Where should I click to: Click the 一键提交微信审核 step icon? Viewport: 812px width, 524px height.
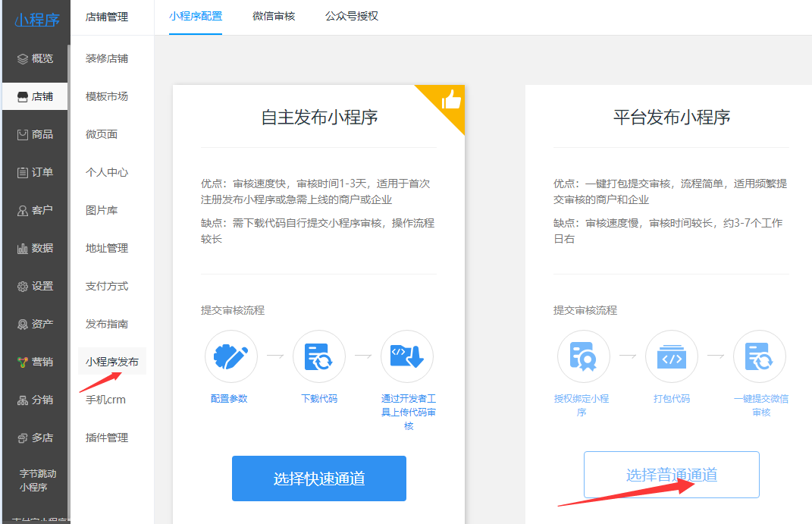tap(759, 356)
